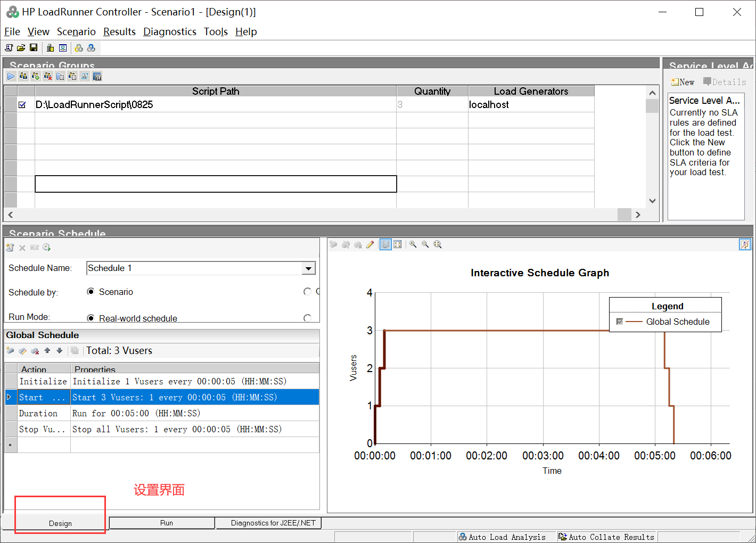Screen dimensions: 756x543
Task: Select Scenario under Schedule by
Action: tap(91, 292)
